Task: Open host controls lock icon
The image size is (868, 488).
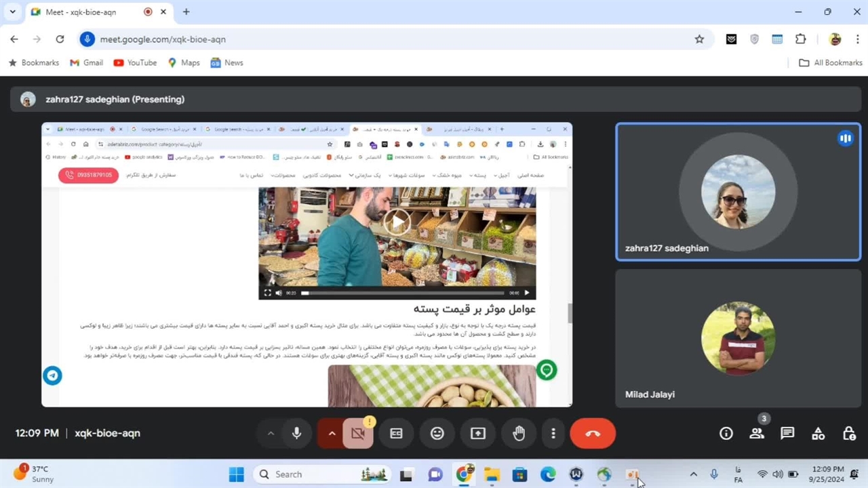Action: pyautogui.click(x=848, y=434)
